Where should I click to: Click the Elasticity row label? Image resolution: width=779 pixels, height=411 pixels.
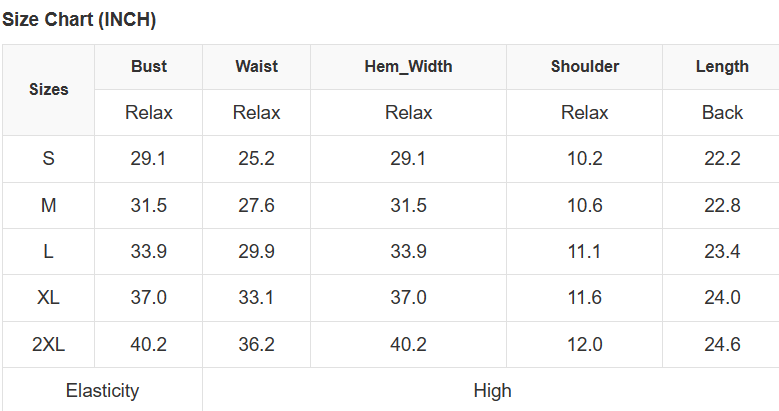(102, 391)
